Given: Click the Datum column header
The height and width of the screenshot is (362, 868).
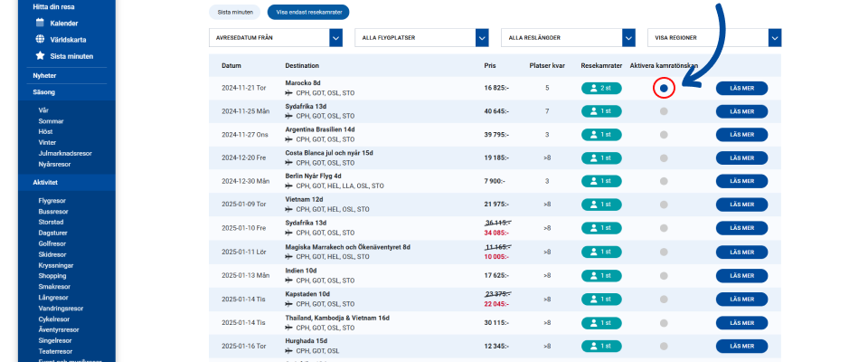Looking at the screenshot, I should coord(231,65).
